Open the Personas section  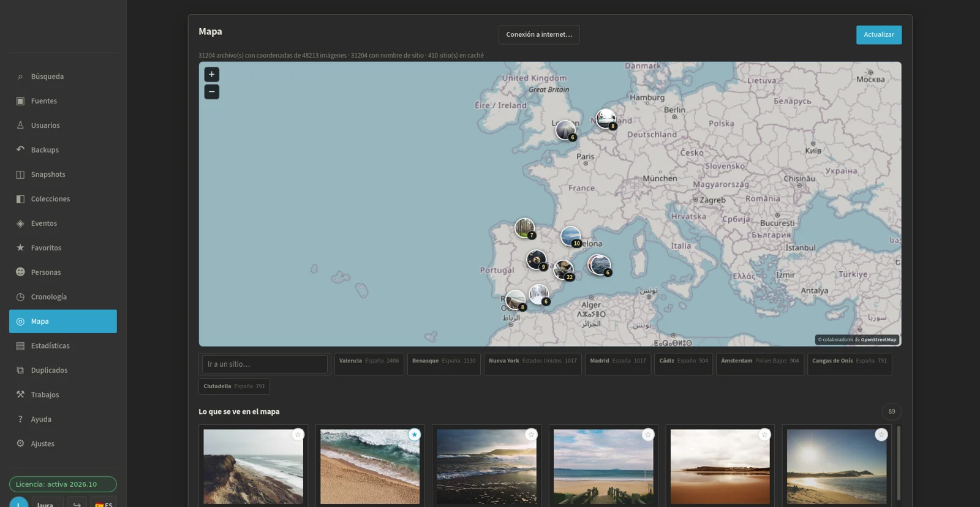coord(63,272)
